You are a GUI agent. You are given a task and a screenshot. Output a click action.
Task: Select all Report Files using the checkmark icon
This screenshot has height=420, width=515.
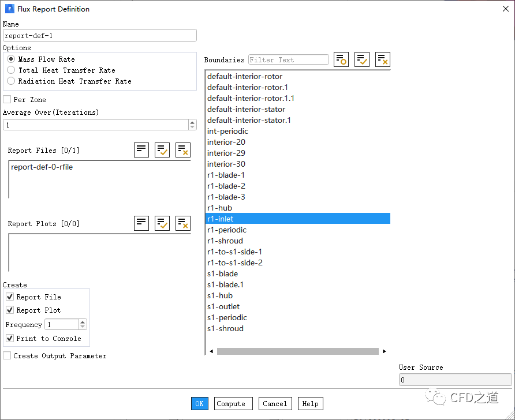pyautogui.click(x=162, y=150)
